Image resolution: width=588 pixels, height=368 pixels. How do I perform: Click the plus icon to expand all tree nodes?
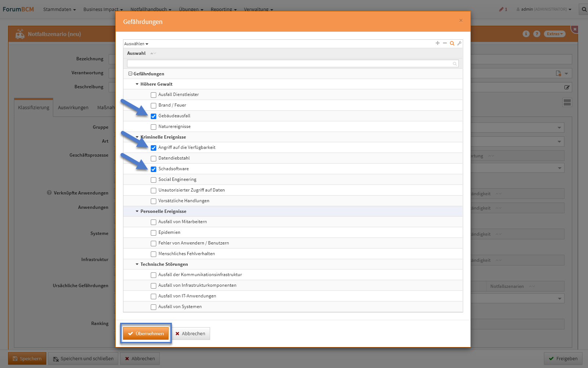pyautogui.click(x=437, y=43)
